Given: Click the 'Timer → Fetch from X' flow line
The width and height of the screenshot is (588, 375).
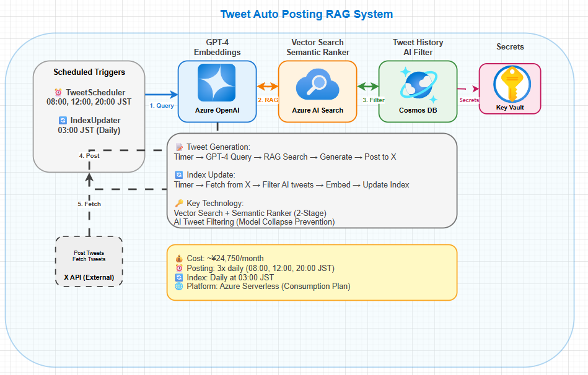Looking at the screenshot, I should click(x=291, y=184).
